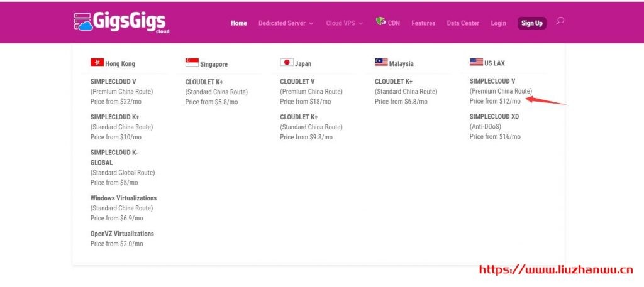Click the Hong Kong flag icon
This screenshot has height=287, width=644.
coord(97,63)
